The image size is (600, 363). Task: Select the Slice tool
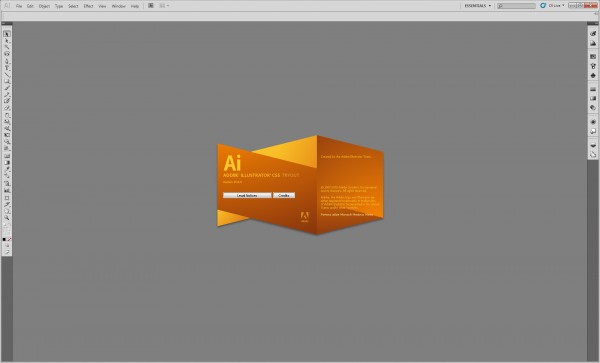click(x=7, y=205)
